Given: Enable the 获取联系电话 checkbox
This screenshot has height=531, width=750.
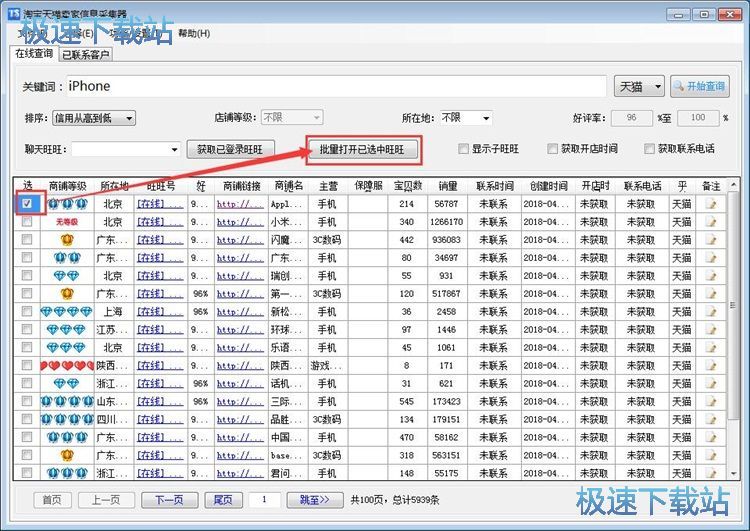Looking at the screenshot, I should click(649, 149).
